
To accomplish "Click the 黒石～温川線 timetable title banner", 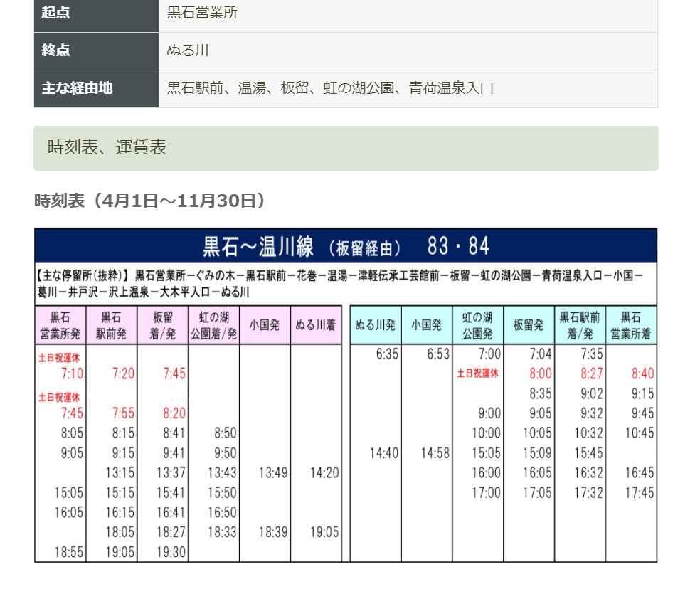I will tap(346, 246).
